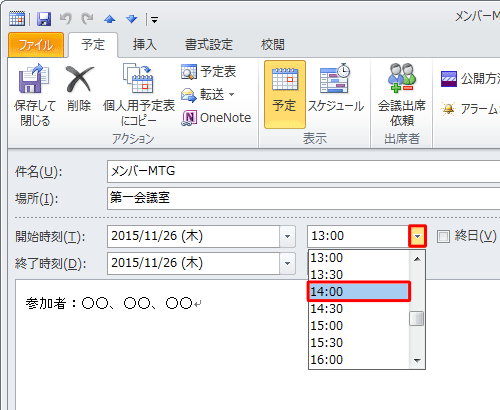The image size is (500, 410).
Task: Open the スケジュール scheduling view
Action: coord(335,88)
